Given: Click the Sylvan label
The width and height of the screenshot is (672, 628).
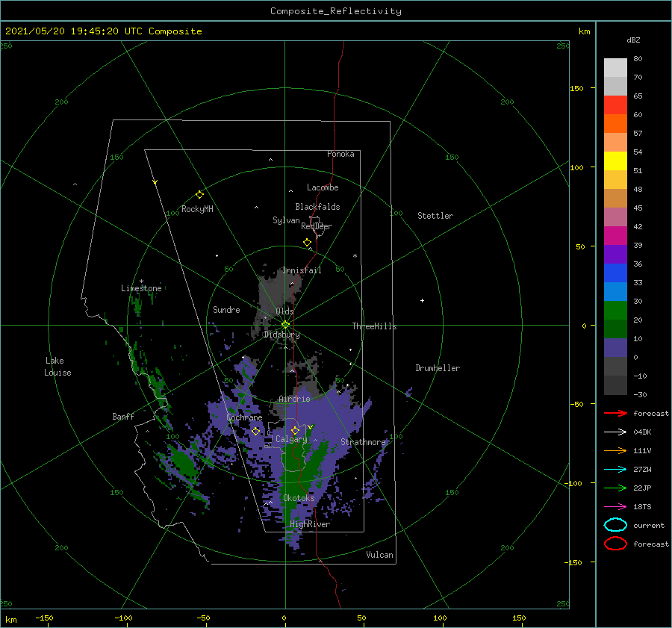Looking at the screenshot, I should point(286,220).
